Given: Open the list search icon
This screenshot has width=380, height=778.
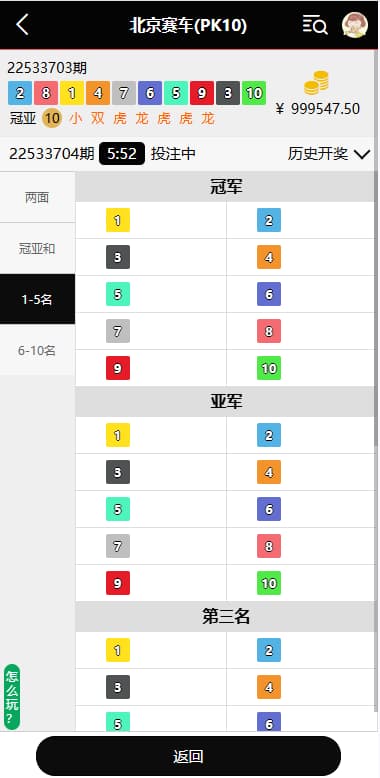Looking at the screenshot, I should point(315,24).
